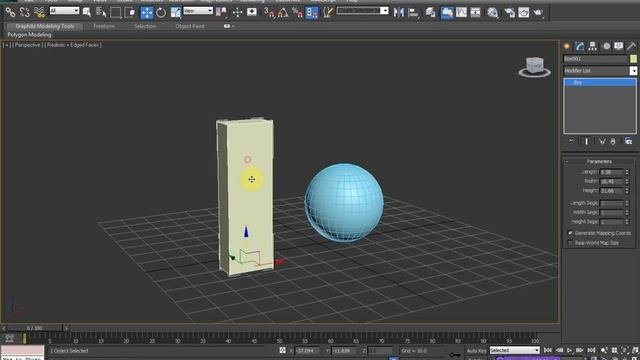Screen dimensions: 640x360
Task: Switch to the Freeform tab
Action: 104,26
